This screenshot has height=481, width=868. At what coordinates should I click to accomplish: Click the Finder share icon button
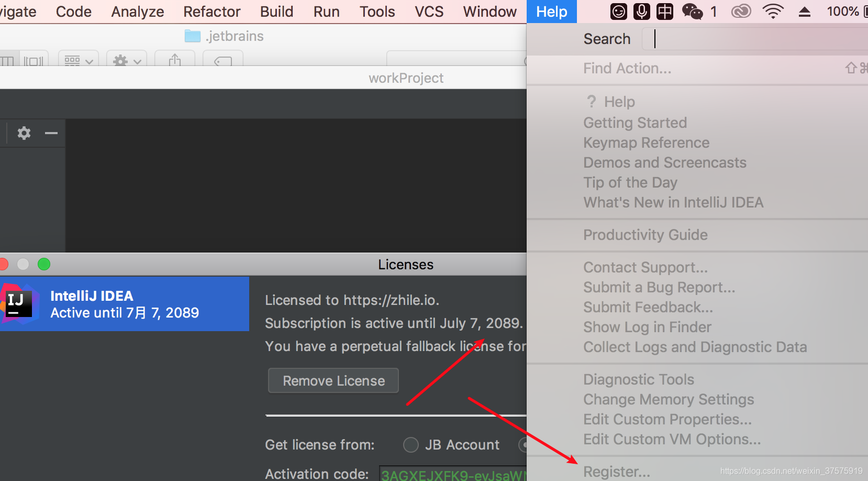click(x=175, y=60)
